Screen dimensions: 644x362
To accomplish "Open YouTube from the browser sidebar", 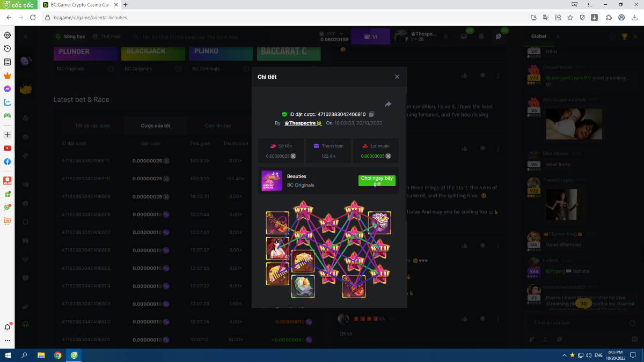I will (x=8, y=148).
